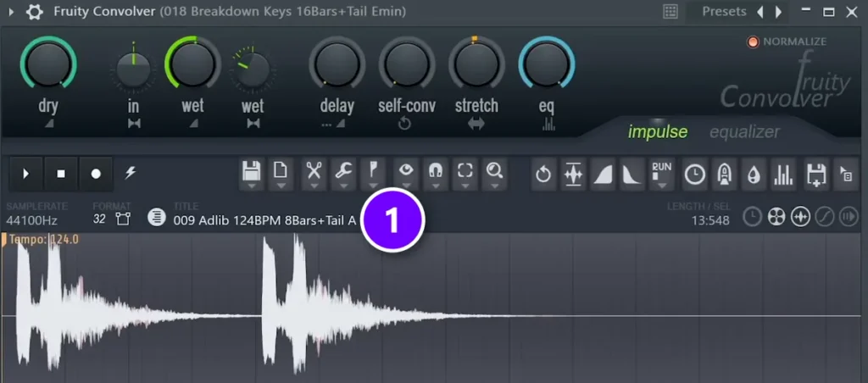Click the 009 Adlib 124BPM title text
This screenshot has height=383, width=868.
tap(265, 220)
